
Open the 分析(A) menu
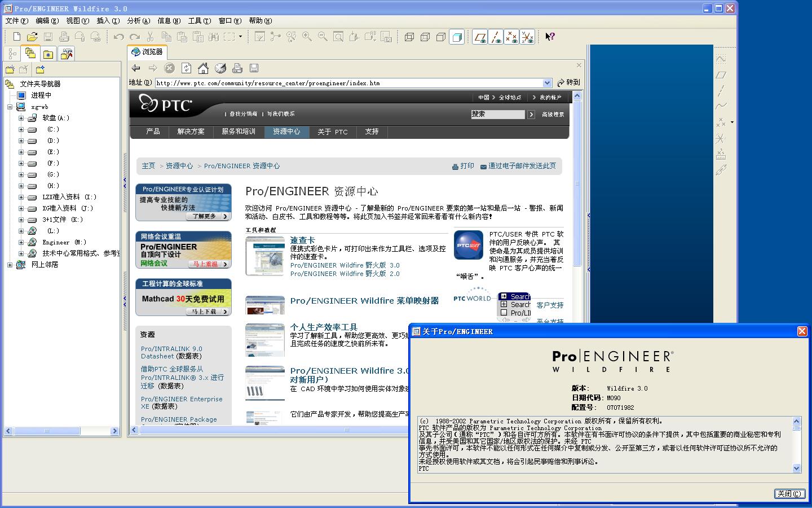tap(139, 21)
